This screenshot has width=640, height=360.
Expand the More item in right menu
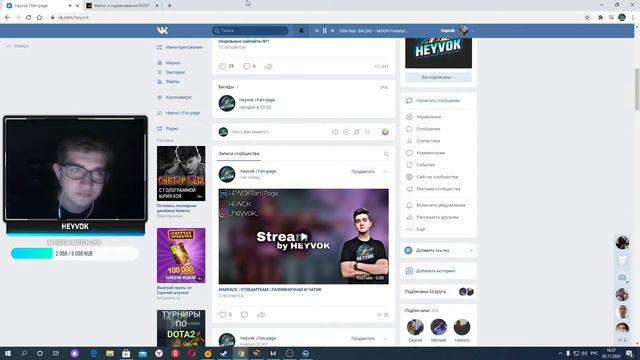pyautogui.click(x=420, y=229)
